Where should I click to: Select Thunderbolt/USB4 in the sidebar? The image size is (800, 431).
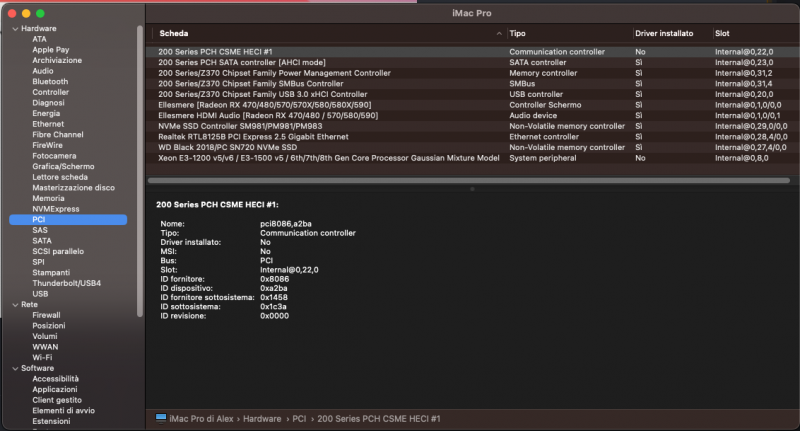[x=66, y=283]
